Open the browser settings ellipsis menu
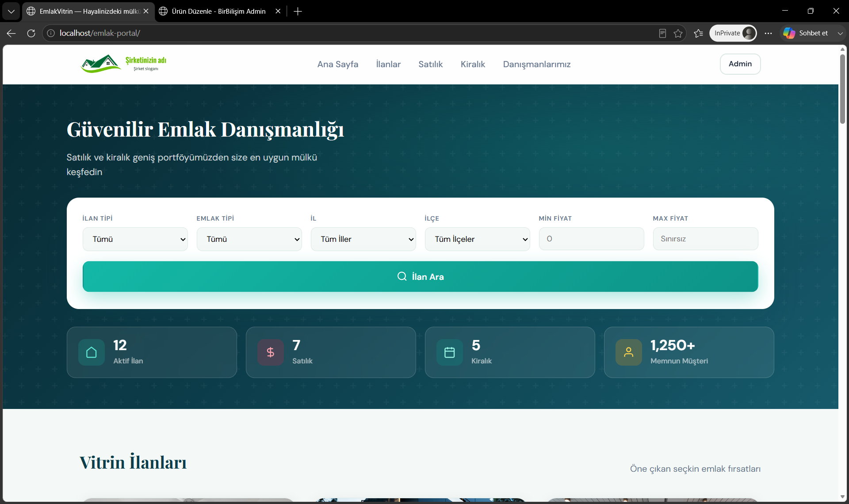The height and width of the screenshot is (504, 849). [x=769, y=33]
